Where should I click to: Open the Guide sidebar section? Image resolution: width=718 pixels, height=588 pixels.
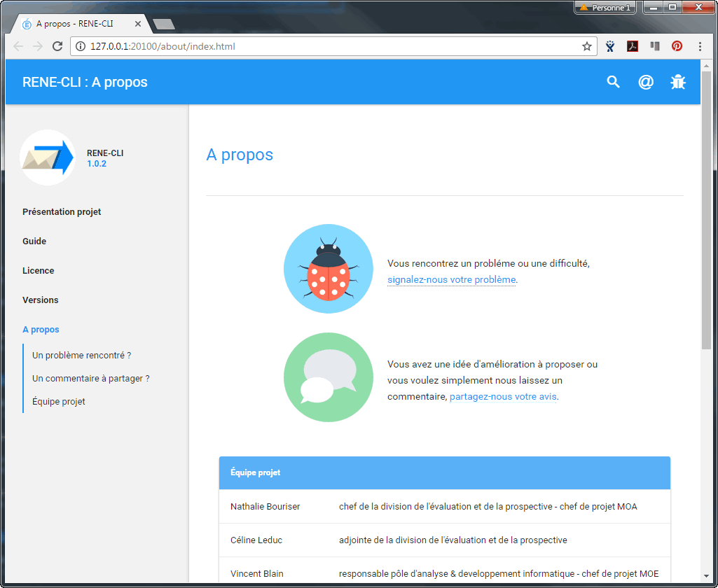click(34, 241)
